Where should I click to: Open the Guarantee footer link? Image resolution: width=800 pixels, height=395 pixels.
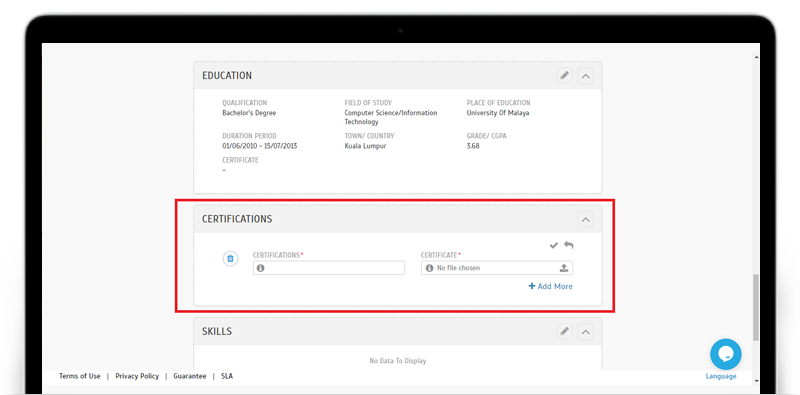pyautogui.click(x=190, y=376)
